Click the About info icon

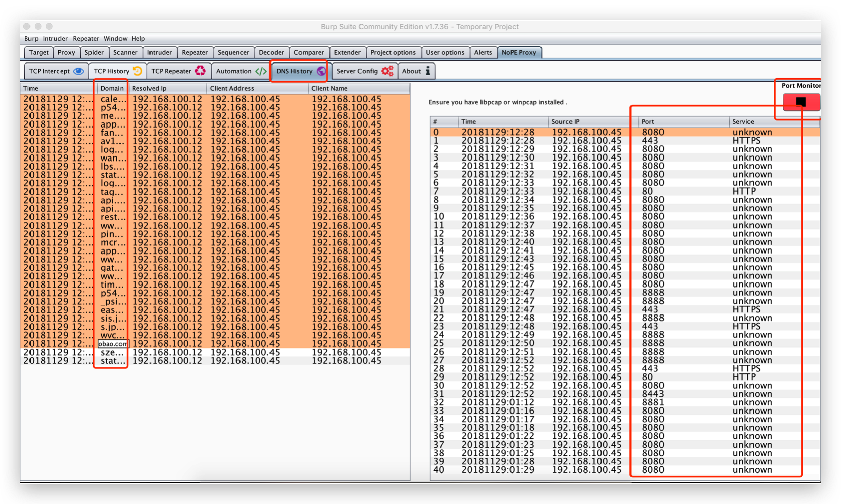tap(428, 71)
